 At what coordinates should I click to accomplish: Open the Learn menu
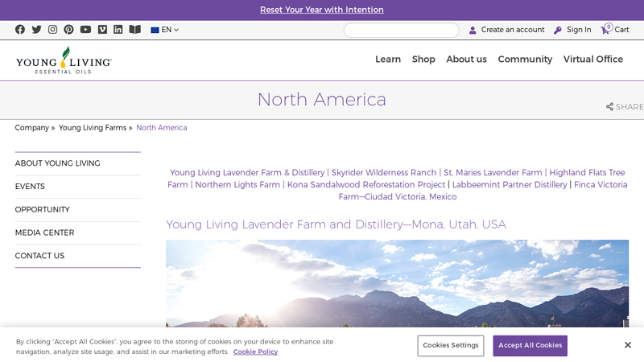tap(388, 59)
